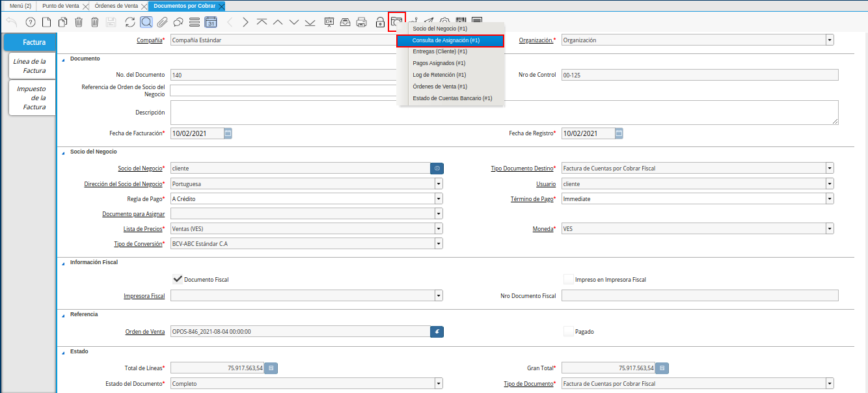This screenshot has width=868, height=393.
Task: Toggle the Pagado checkbox
Action: [x=569, y=331]
